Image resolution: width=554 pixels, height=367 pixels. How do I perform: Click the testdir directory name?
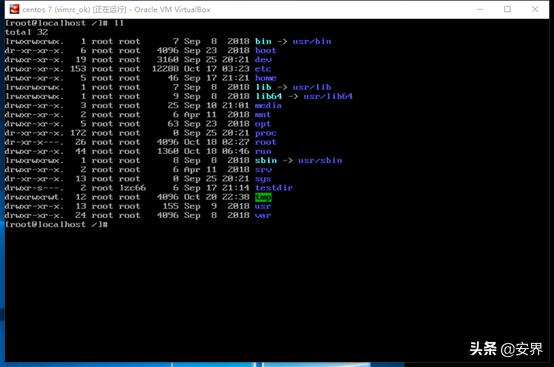pos(274,188)
